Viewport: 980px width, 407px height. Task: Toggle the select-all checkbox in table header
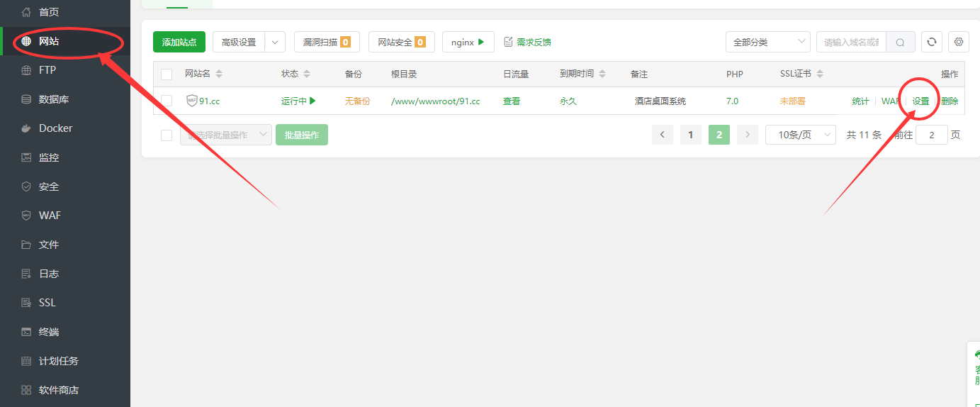[x=167, y=74]
